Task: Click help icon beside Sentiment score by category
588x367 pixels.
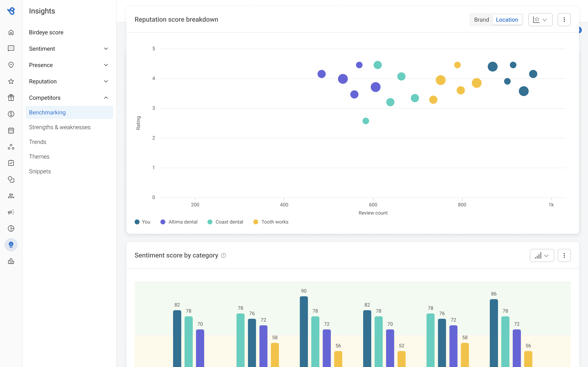Action: click(x=223, y=256)
